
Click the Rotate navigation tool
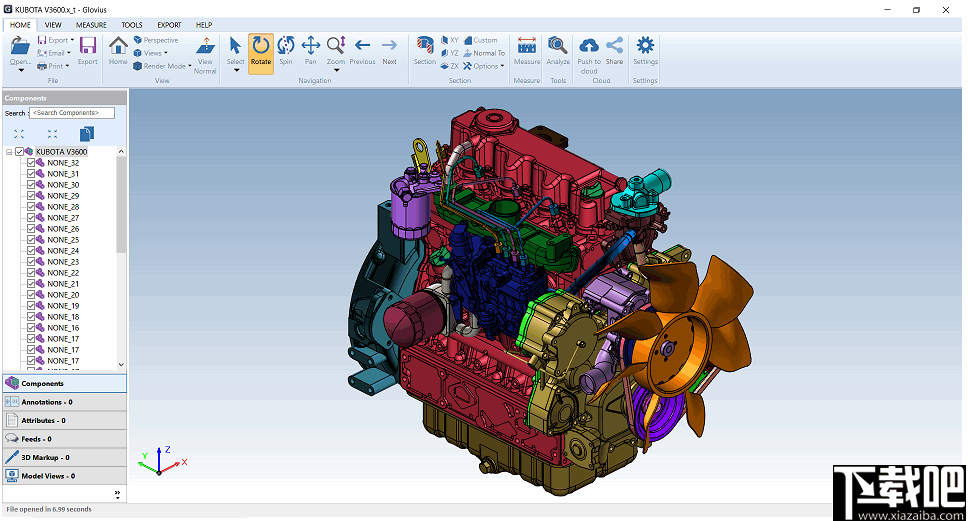click(260, 50)
